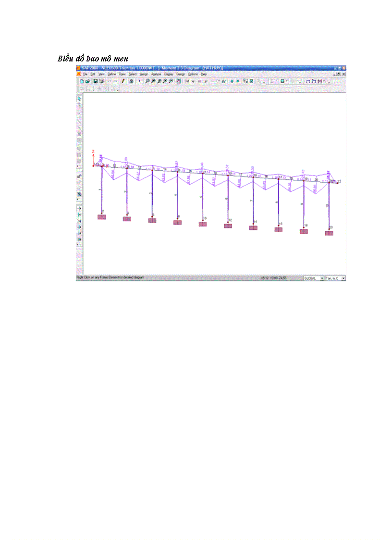Click the New Model icon
Image resolution: width=392 pixels, height=540 pixels.
tap(82, 81)
